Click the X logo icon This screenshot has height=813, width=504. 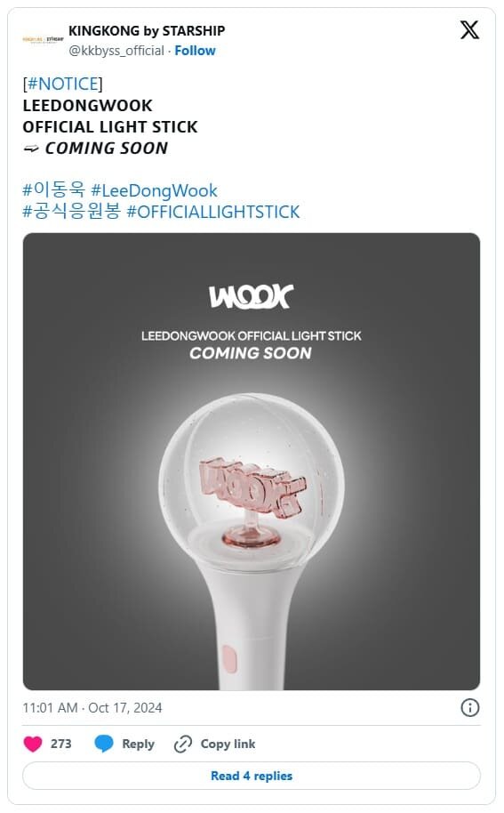pos(469,30)
